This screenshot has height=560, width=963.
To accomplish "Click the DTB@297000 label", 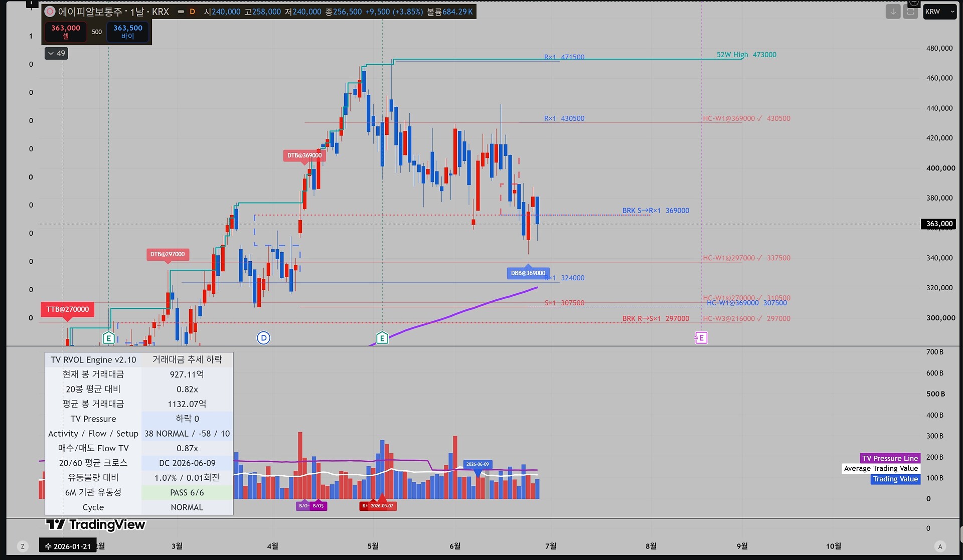I will click(168, 254).
